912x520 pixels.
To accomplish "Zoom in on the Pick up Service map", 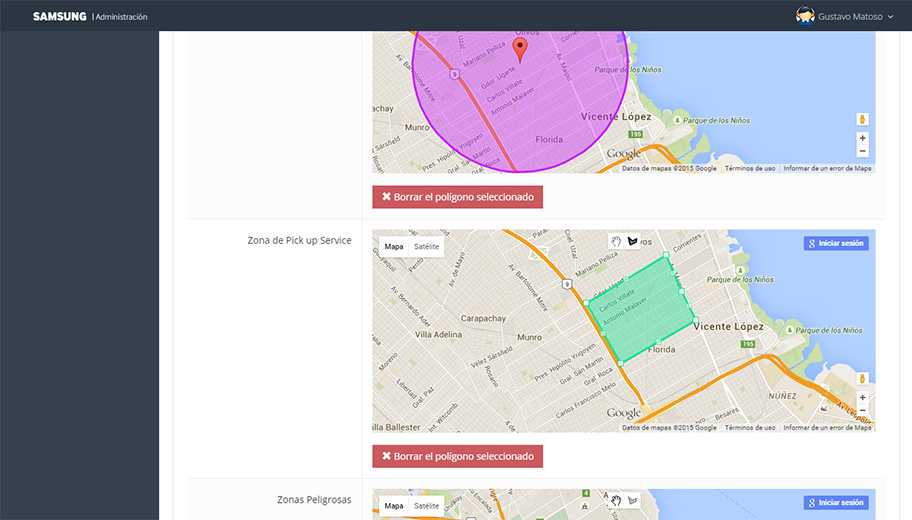I will 863,397.
